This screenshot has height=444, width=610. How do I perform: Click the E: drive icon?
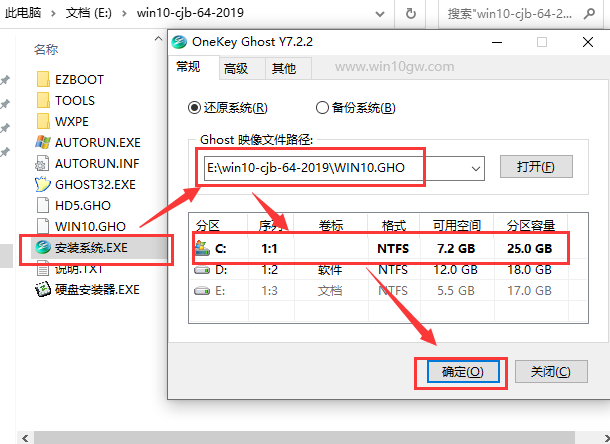(x=202, y=291)
